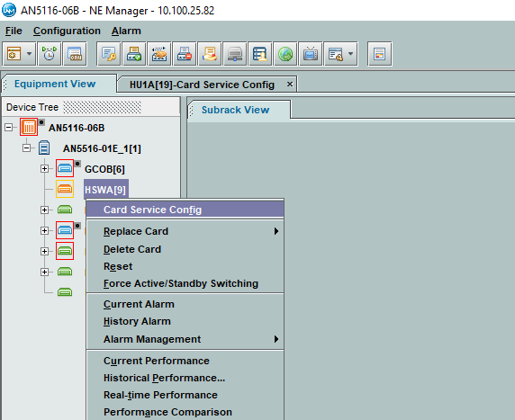515x420 pixels.
Task: Expand the red-bordered green card node
Action: (44, 251)
